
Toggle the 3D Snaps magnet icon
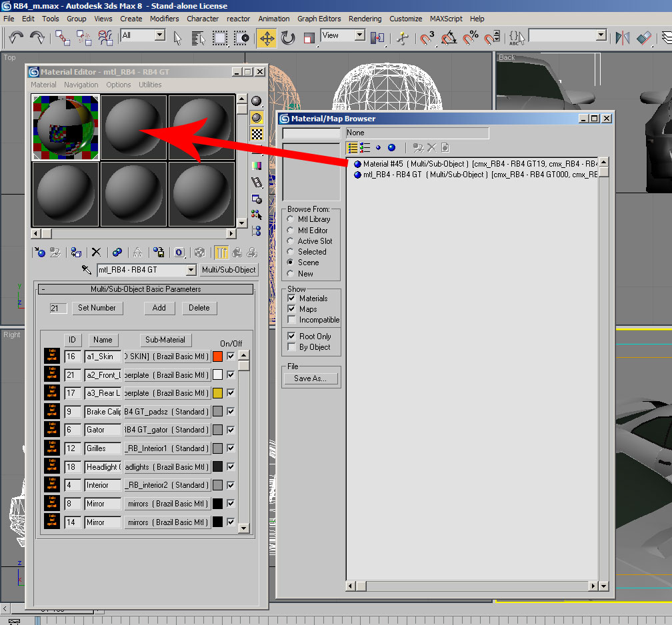427,38
